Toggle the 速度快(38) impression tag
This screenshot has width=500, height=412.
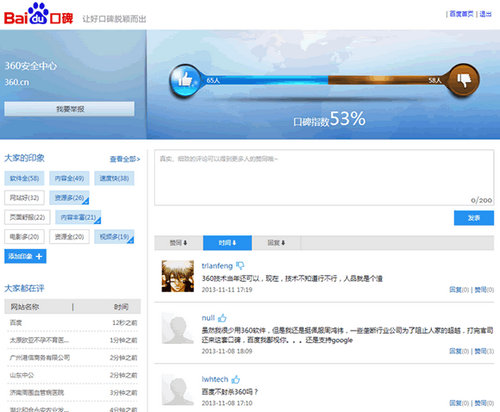114,178
